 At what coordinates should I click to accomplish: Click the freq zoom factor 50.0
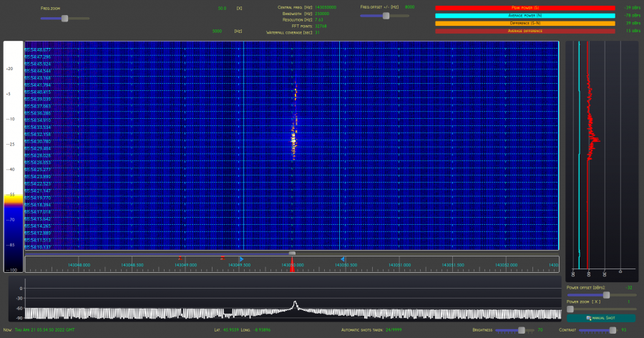[x=223, y=8]
